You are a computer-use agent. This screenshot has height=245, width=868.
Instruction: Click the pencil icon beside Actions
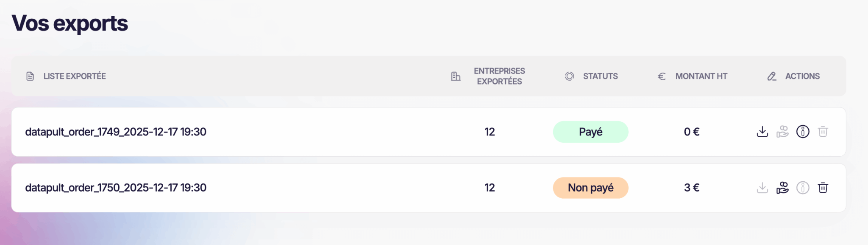coord(772,76)
